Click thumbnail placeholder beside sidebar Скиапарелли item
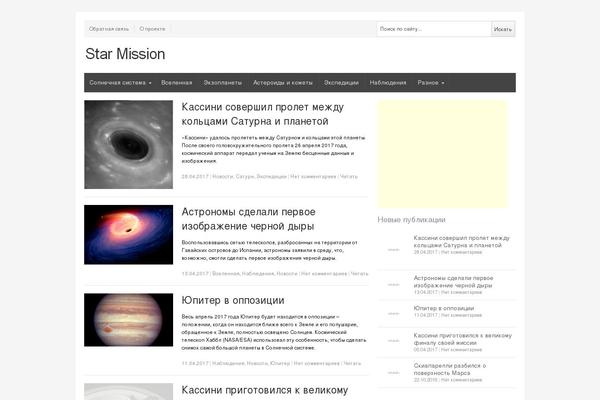 [x=393, y=372]
